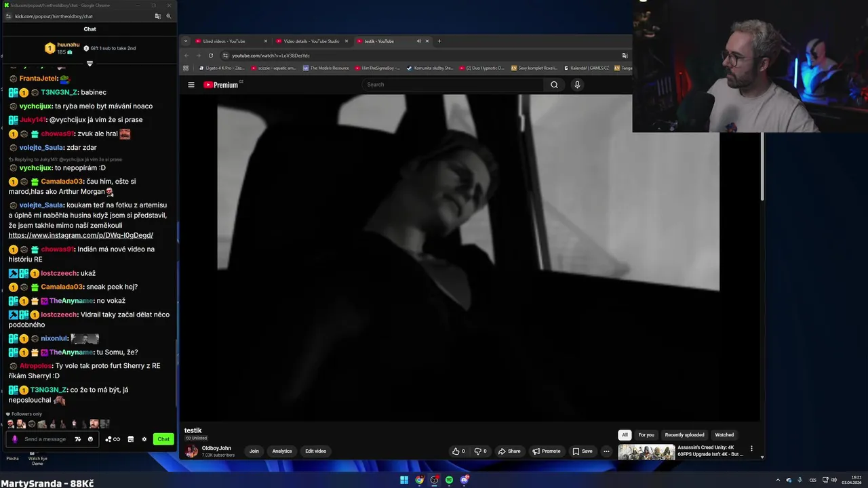
Task: Start voice search with microphone icon
Action: (577, 85)
